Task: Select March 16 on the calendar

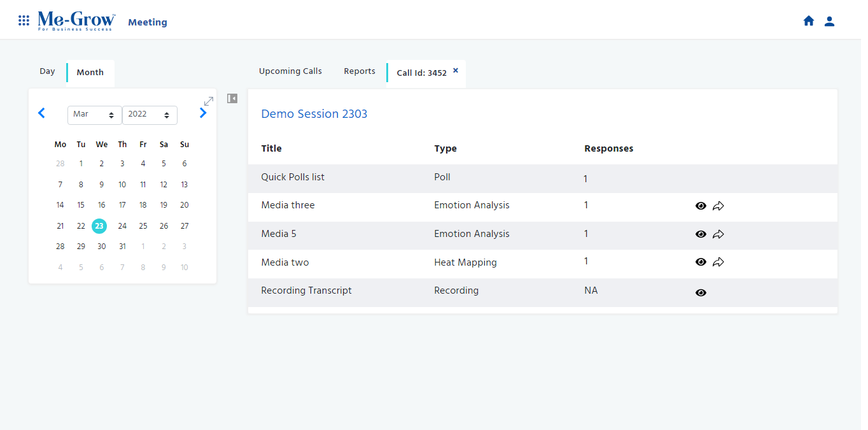Action: (x=101, y=204)
